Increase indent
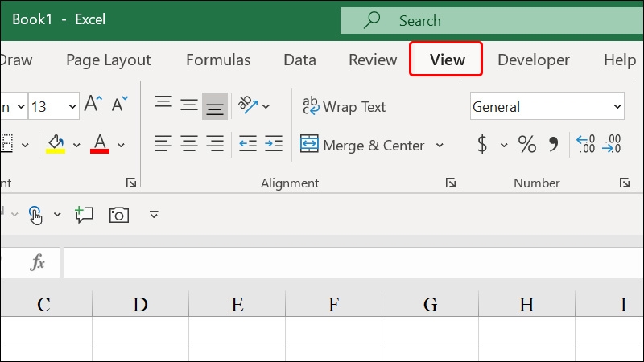 [x=274, y=144]
